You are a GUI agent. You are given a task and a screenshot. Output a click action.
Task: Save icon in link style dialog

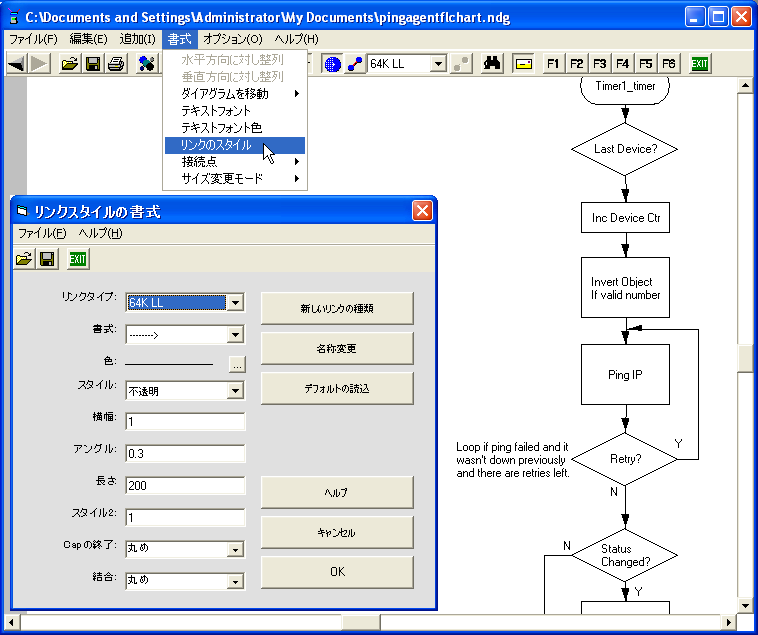tap(47, 259)
